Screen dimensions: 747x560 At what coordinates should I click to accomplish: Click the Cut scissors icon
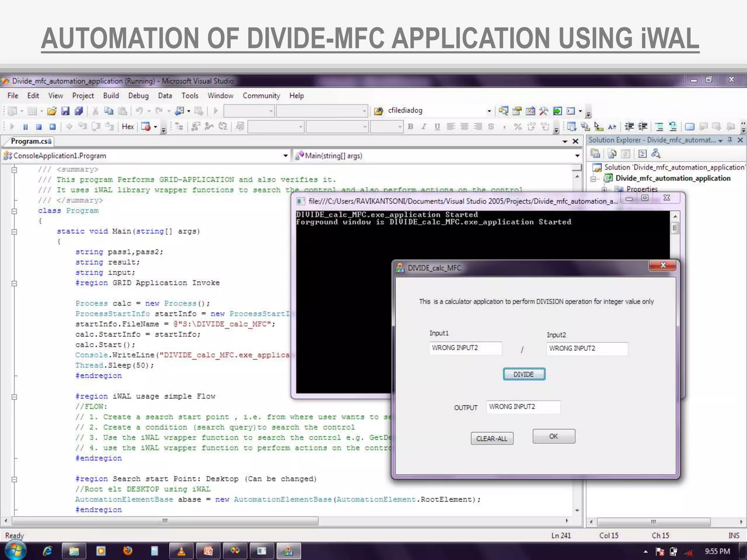pos(95,111)
